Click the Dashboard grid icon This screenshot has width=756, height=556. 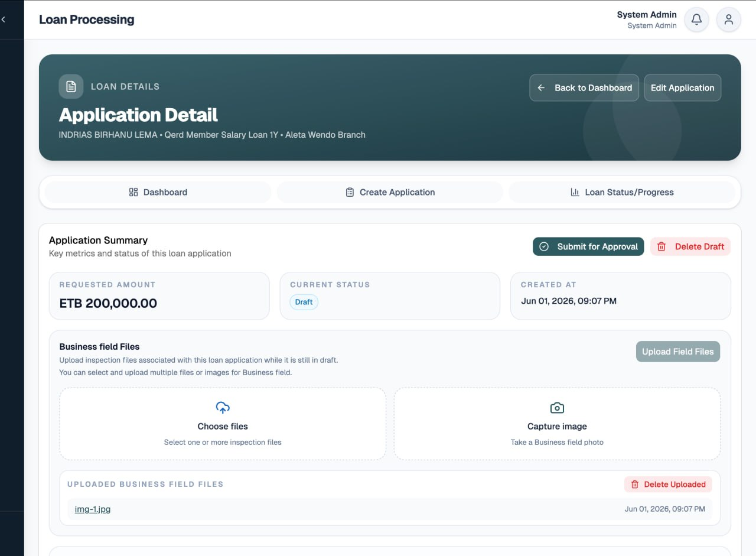coord(133,192)
